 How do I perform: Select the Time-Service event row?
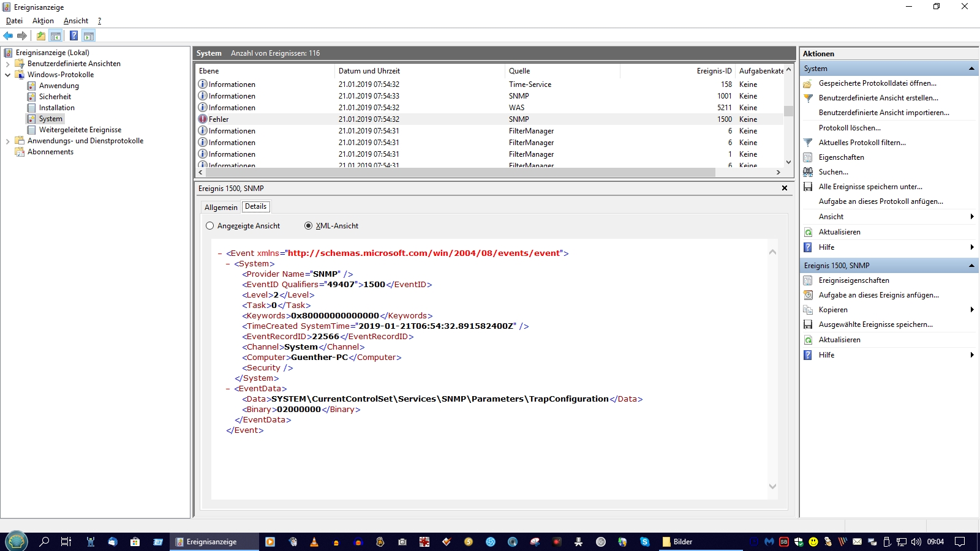489,84
